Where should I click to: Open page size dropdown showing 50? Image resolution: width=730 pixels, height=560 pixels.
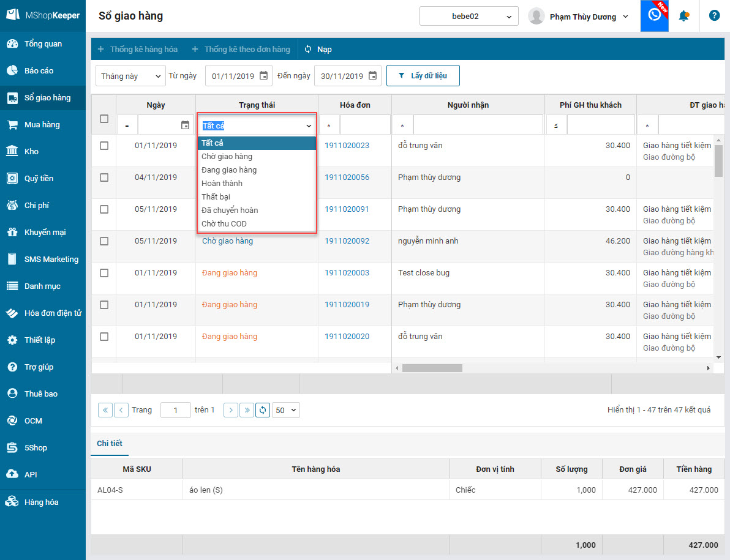pos(286,410)
